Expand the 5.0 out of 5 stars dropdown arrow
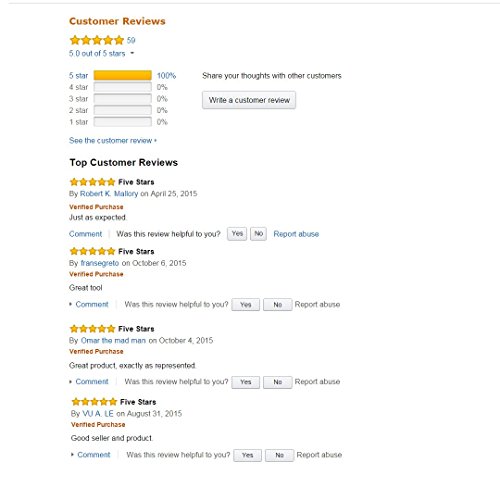Image resolution: width=500 pixels, height=500 pixels. pos(132,53)
